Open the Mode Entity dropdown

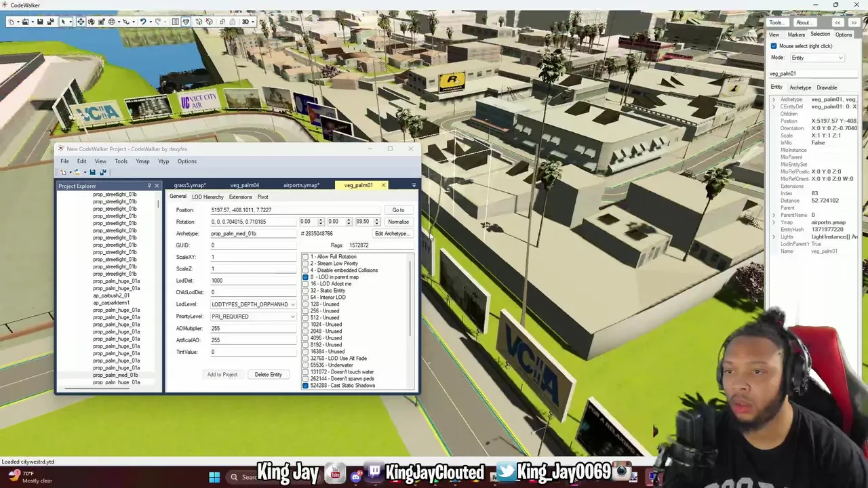(817, 58)
